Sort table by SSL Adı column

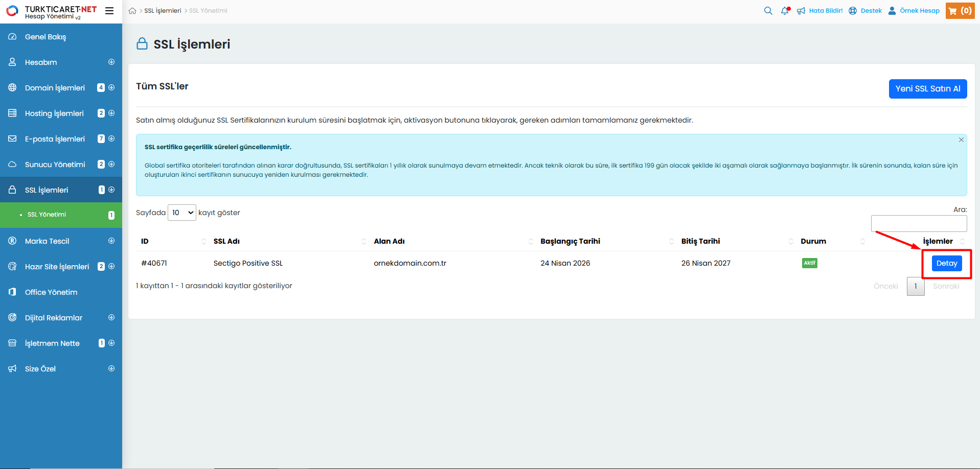[x=288, y=241]
